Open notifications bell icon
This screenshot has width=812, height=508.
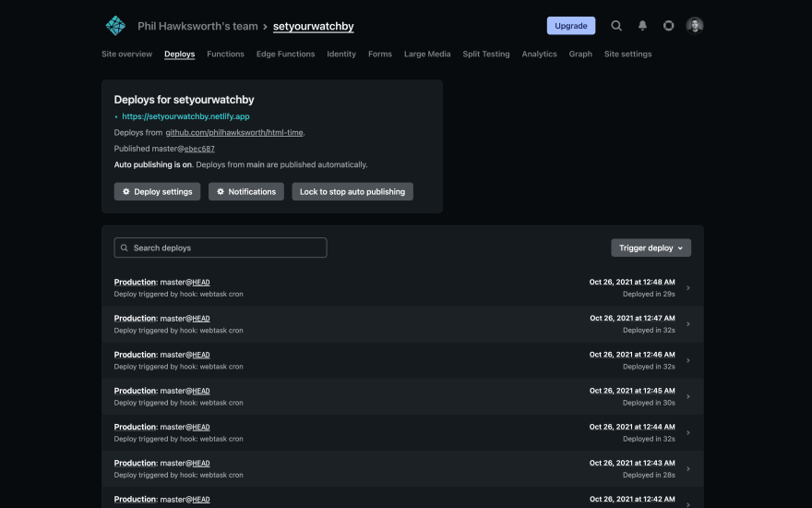pyautogui.click(x=642, y=26)
